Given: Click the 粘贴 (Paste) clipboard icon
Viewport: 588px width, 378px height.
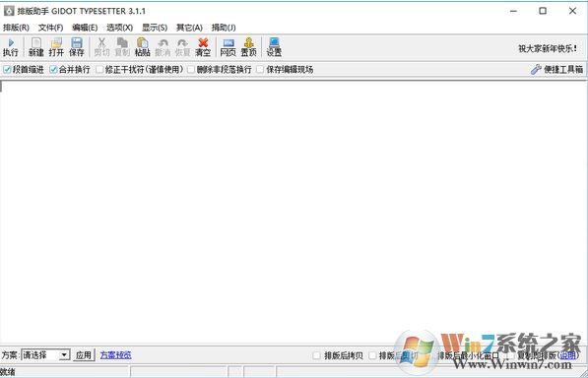Looking at the screenshot, I should (x=142, y=42).
